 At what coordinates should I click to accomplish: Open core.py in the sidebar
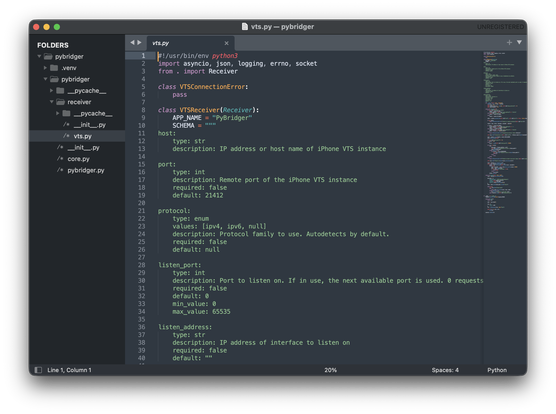pyautogui.click(x=78, y=159)
